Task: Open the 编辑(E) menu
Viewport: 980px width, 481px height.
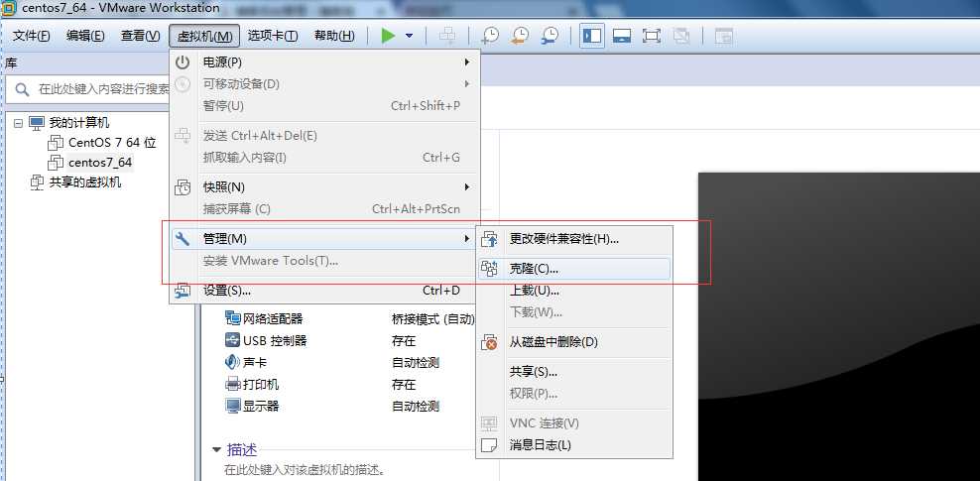Action: click(85, 36)
